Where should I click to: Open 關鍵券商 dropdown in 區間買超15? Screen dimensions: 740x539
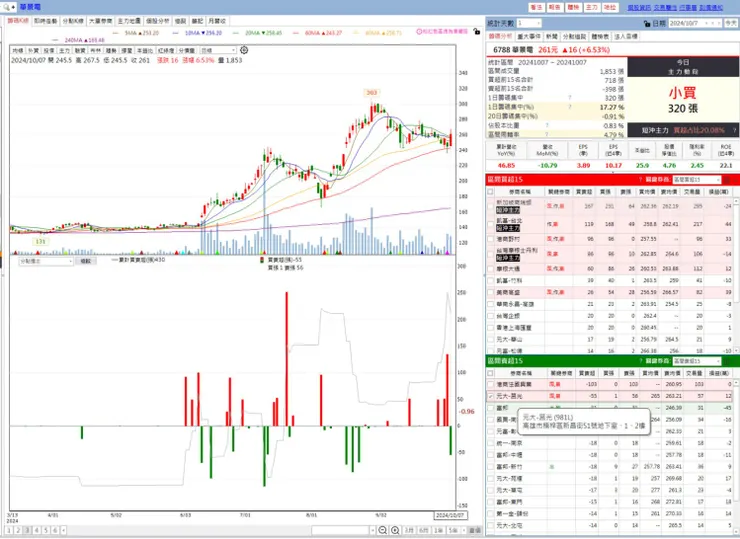[x=697, y=180]
